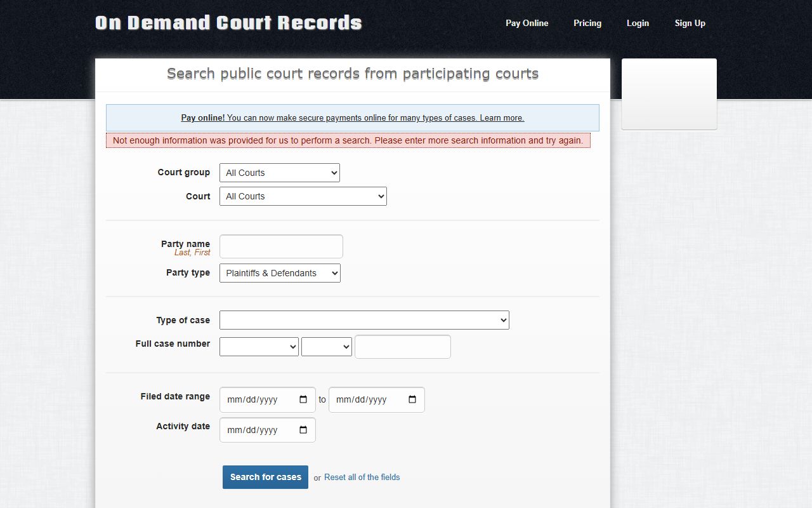Screen dimensions: 812x508
Task: Open the calendar picker for Filed date start
Action: [303, 399]
